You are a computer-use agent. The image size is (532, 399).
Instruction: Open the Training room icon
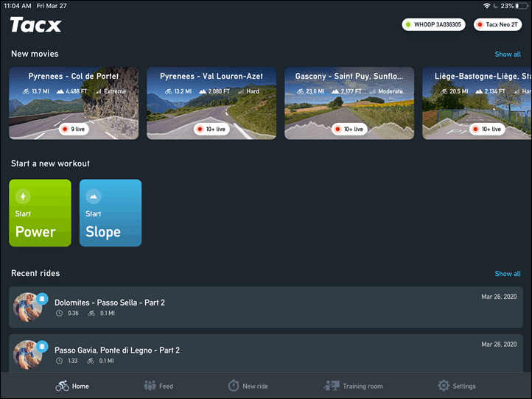pyautogui.click(x=332, y=386)
